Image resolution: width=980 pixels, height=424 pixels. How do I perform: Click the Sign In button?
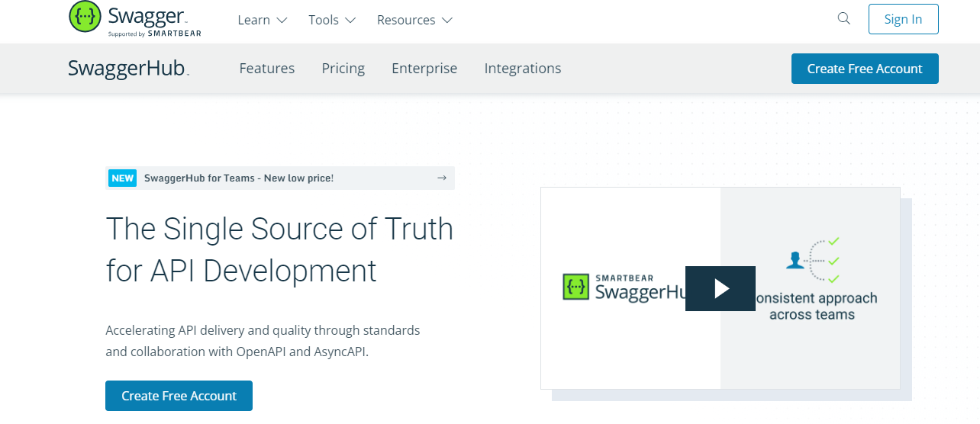pos(904,19)
